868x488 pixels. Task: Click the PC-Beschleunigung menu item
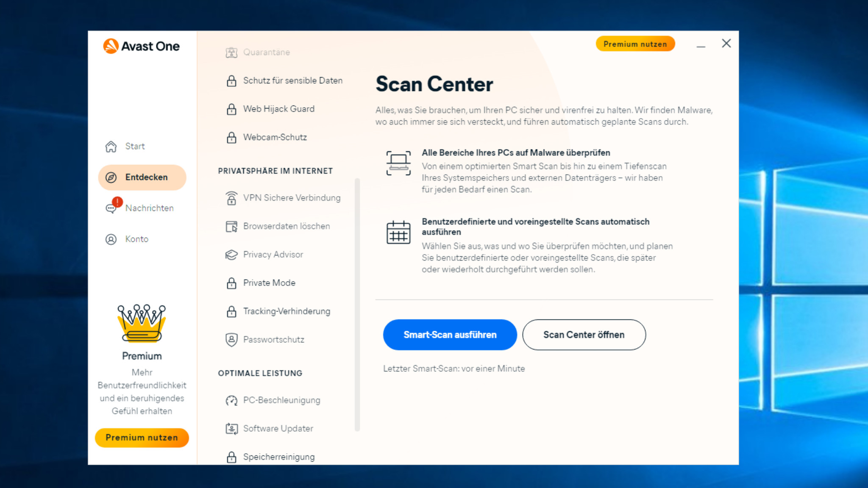click(x=281, y=400)
